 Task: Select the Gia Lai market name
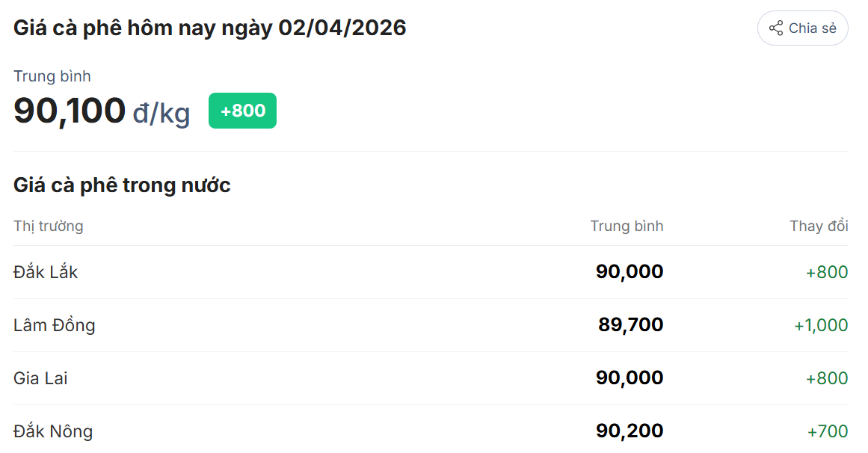(x=40, y=378)
